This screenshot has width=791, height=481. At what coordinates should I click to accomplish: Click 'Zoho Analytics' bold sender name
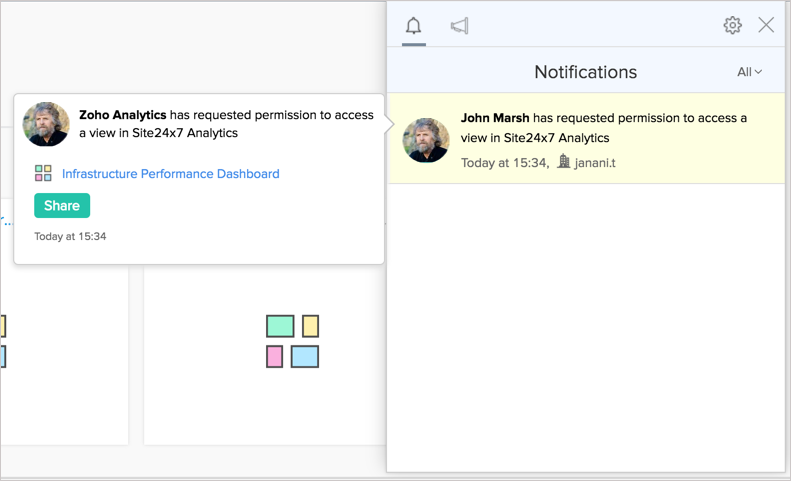[123, 115]
